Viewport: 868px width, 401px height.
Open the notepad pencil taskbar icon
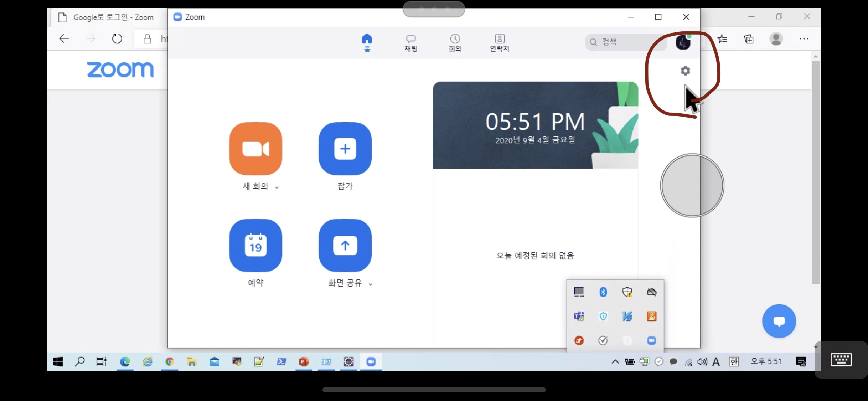point(259,362)
